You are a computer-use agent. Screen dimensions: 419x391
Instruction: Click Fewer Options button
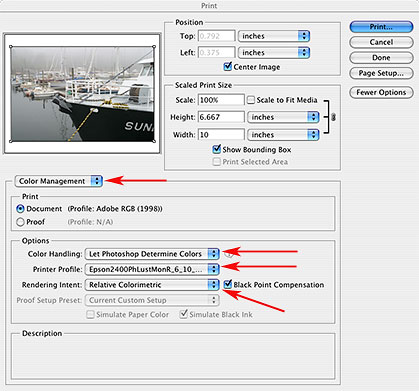381,92
